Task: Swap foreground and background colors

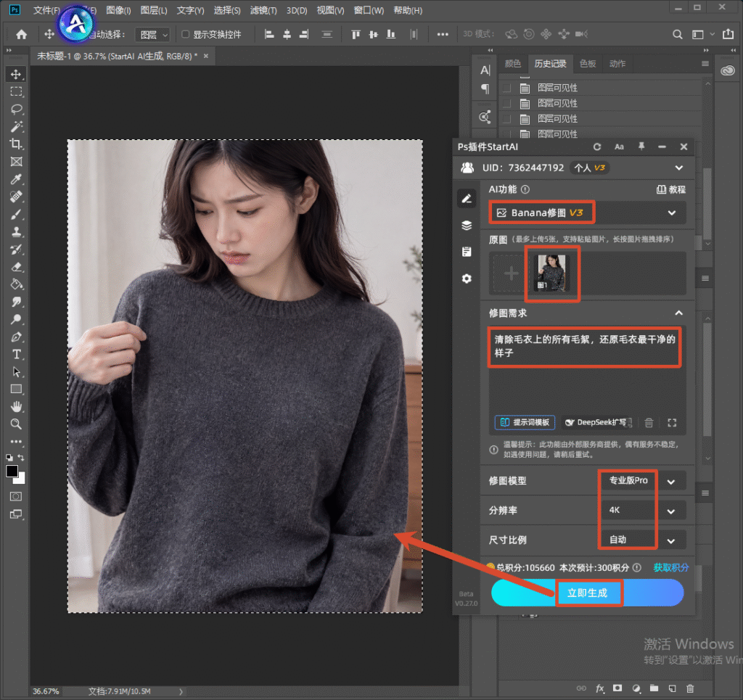Action: (21, 458)
